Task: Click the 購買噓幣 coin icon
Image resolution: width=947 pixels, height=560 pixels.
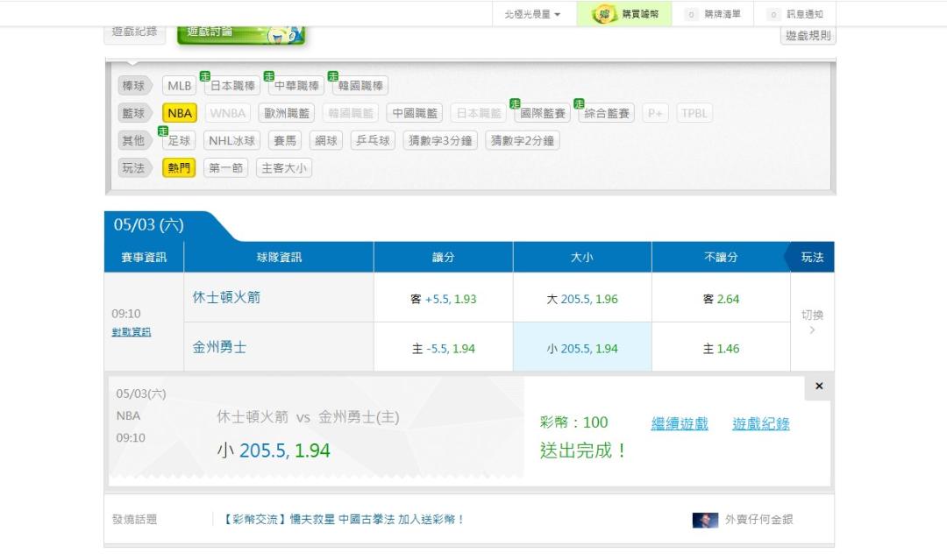Action: coord(602,14)
